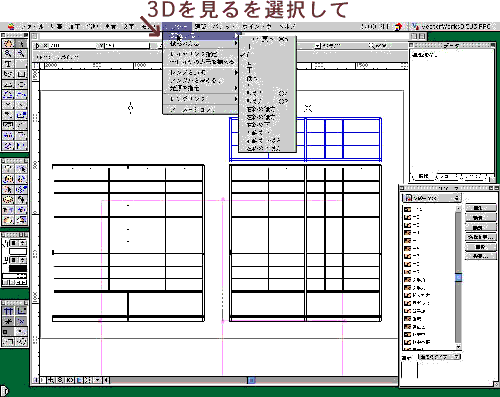Screen dimensions: 500x397
Task: Choose the highlighted first item in the dropdown menu
Action: 201,35
